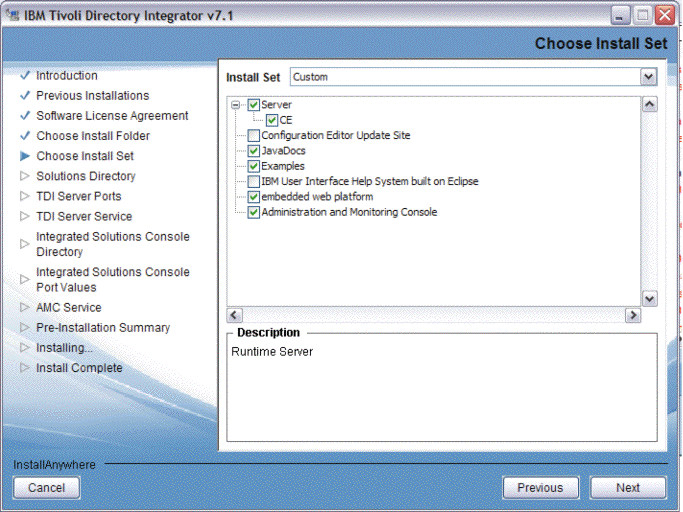The width and height of the screenshot is (683, 512).
Task: Select Configuration Editor Update Site label
Action: point(336,136)
